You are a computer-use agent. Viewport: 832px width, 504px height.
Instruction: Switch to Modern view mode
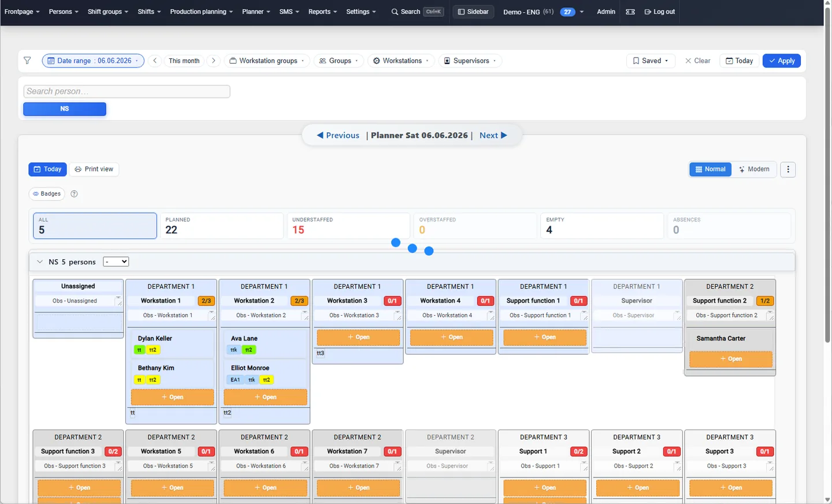click(754, 169)
